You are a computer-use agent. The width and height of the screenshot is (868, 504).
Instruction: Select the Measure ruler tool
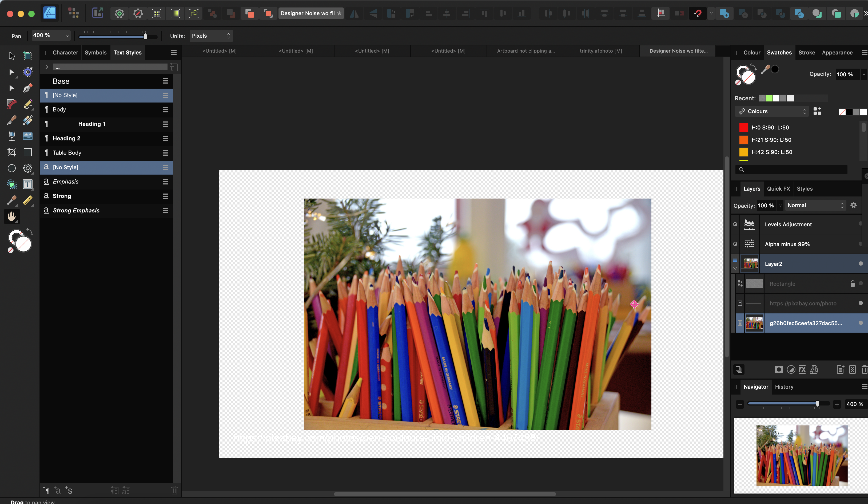tap(27, 200)
